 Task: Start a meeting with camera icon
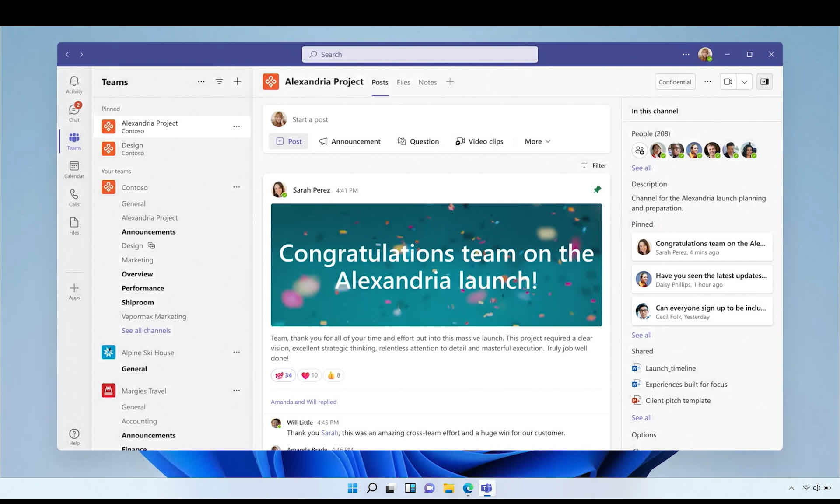(x=728, y=82)
